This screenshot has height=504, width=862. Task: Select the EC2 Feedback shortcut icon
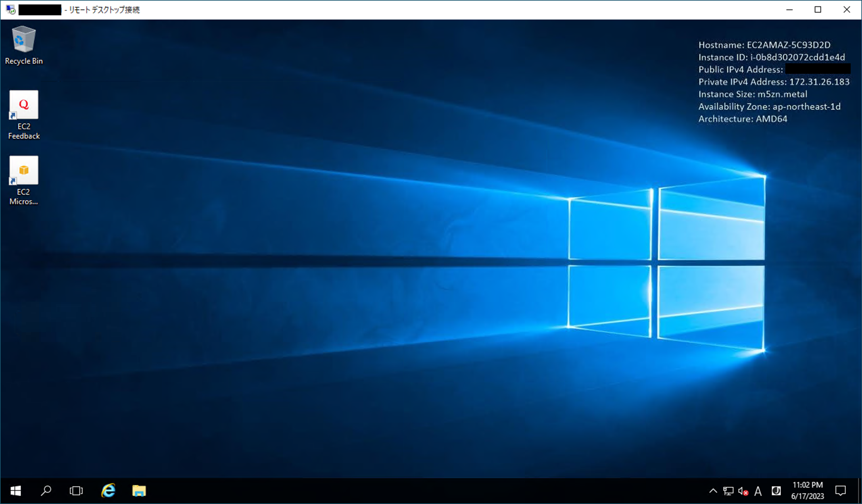(x=23, y=114)
